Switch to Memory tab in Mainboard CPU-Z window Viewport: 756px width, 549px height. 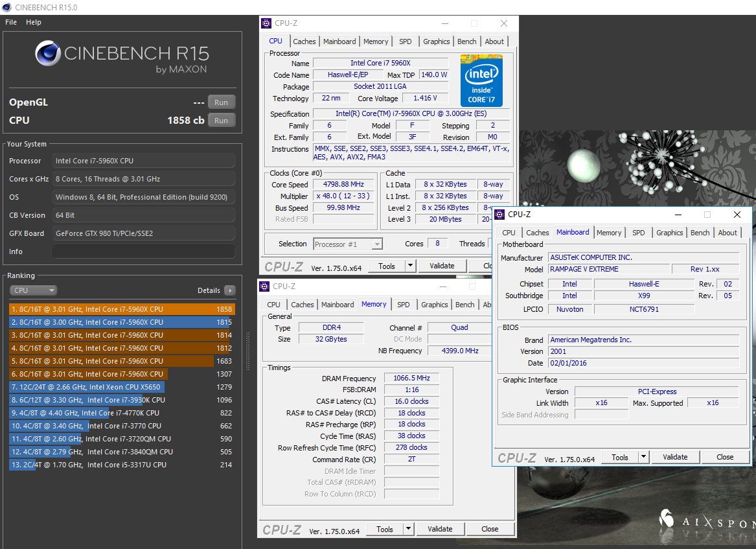tap(609, 233)
